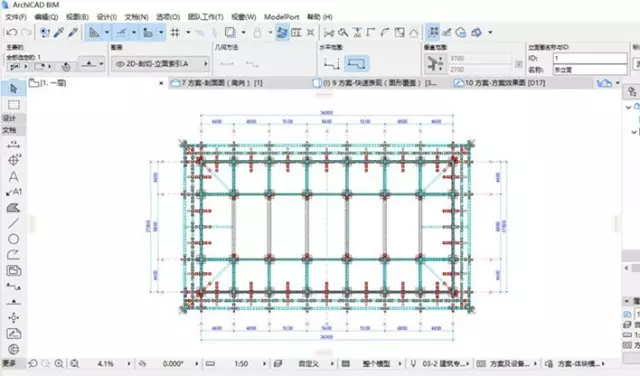
Task: Click the find and select icon before the eyedropper
Action: coord(45,33)
